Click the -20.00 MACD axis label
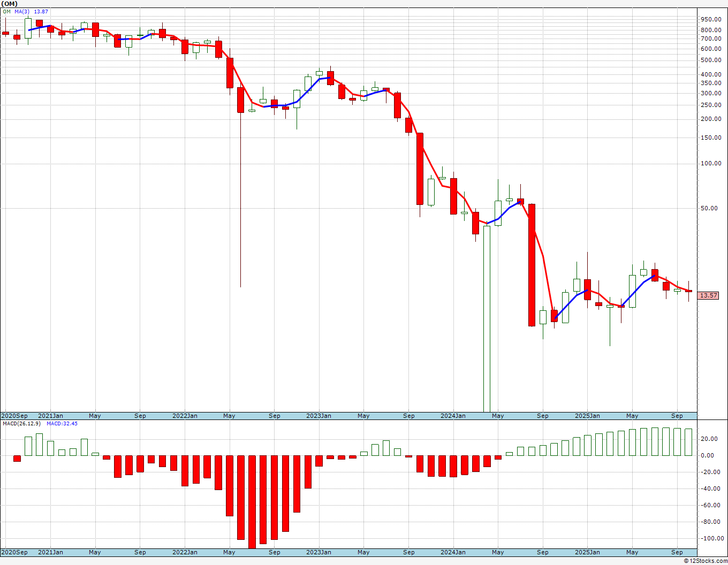728x565 pixels. [x=710, y=472]
